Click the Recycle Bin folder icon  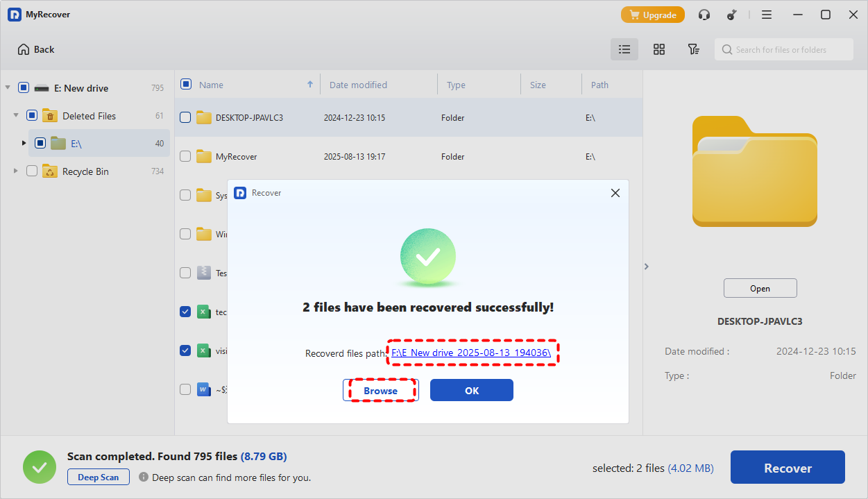[49, 171]
